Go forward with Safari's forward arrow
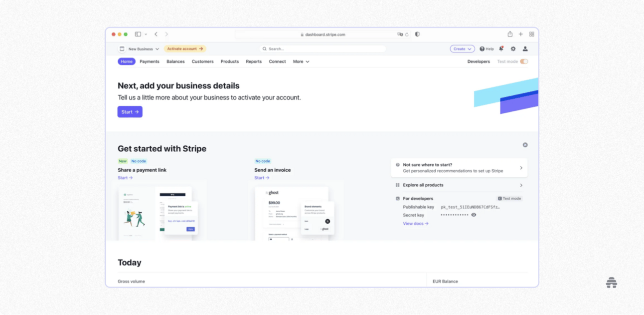This screenshot has width=644, height=315. [166, 34]
